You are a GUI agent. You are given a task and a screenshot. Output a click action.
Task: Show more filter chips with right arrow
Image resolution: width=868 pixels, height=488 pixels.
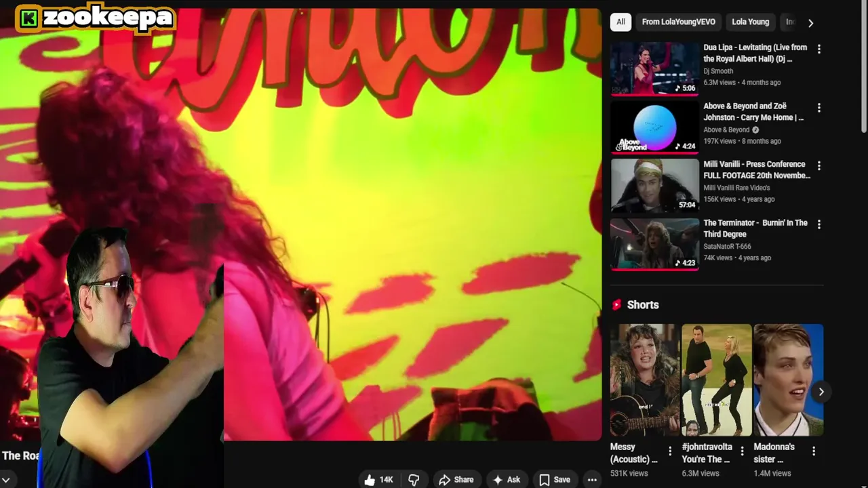pos(810,22)
